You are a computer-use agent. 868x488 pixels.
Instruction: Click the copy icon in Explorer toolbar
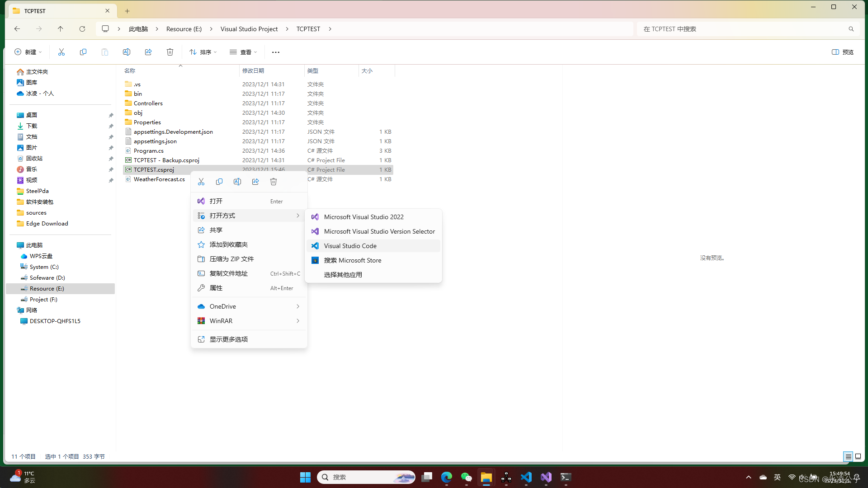(83, 52)
